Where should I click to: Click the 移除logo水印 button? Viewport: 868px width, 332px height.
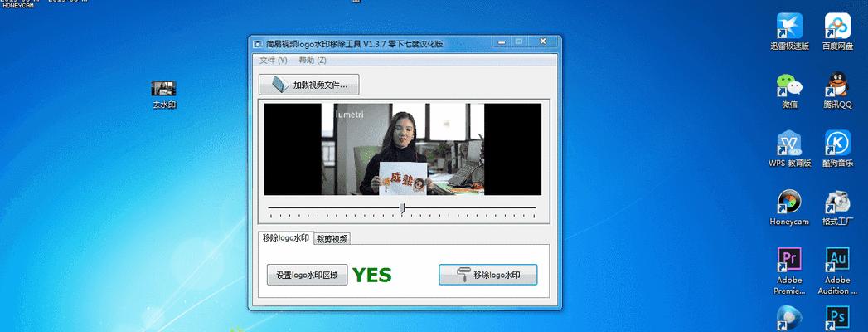click(487, 275)
